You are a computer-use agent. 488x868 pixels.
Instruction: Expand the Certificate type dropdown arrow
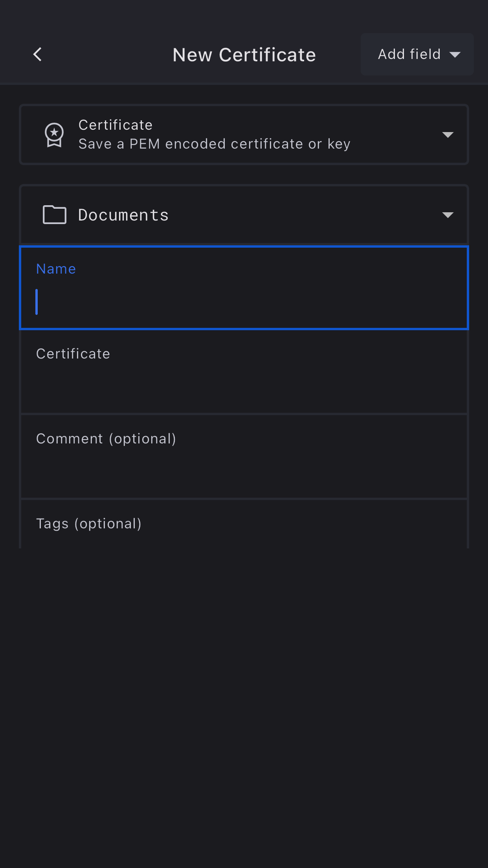point(448,135)
